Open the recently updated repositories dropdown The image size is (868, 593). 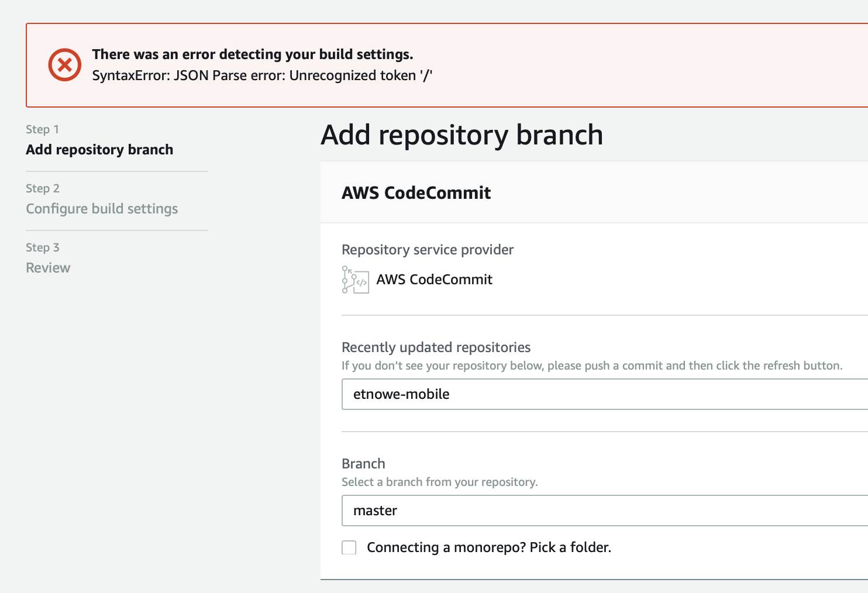coord(602,394)
